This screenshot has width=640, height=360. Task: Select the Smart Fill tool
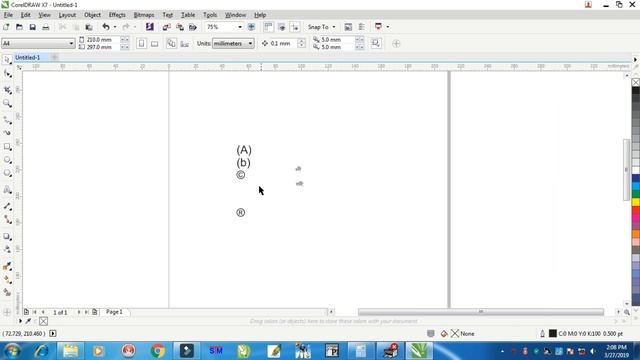pos(7,292)
